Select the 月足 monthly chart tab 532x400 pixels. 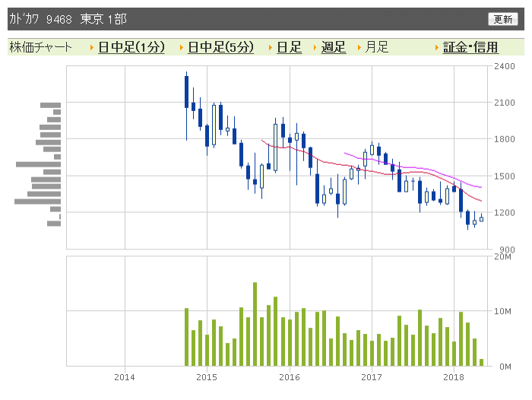click(376, 47)
